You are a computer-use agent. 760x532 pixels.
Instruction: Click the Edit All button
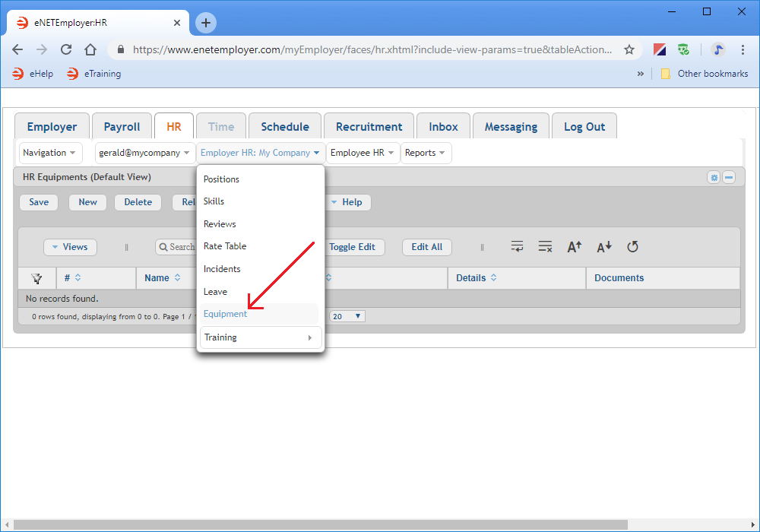(x=426, y=247)
